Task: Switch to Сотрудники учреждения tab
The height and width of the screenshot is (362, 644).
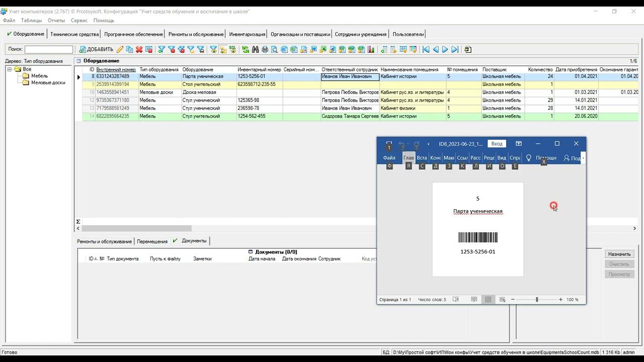Action: (361, 34)
